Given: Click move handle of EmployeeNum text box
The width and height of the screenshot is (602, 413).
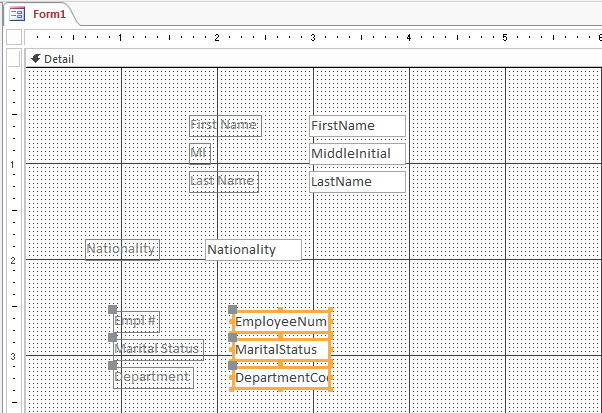Looking at the screenshot, I should 232,309.
